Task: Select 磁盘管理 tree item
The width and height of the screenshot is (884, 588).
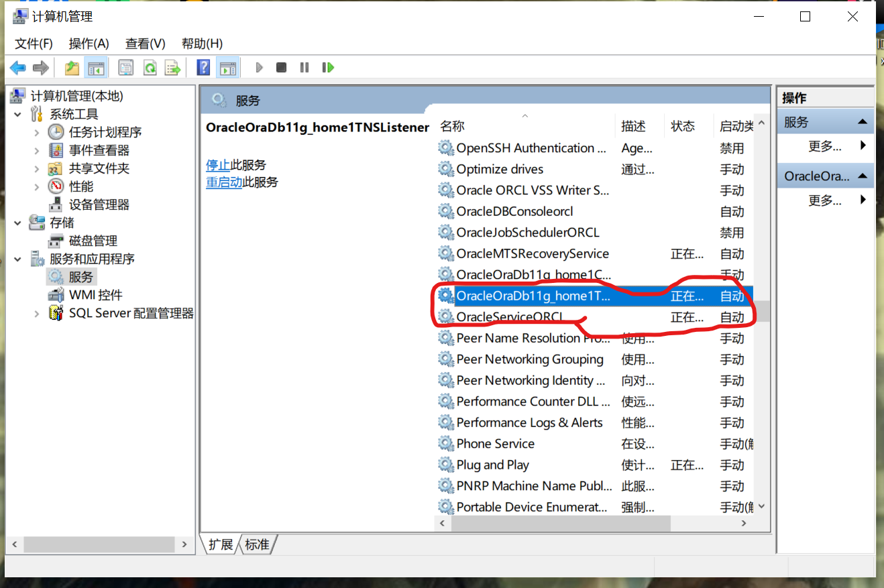Action: coord(93,241)
